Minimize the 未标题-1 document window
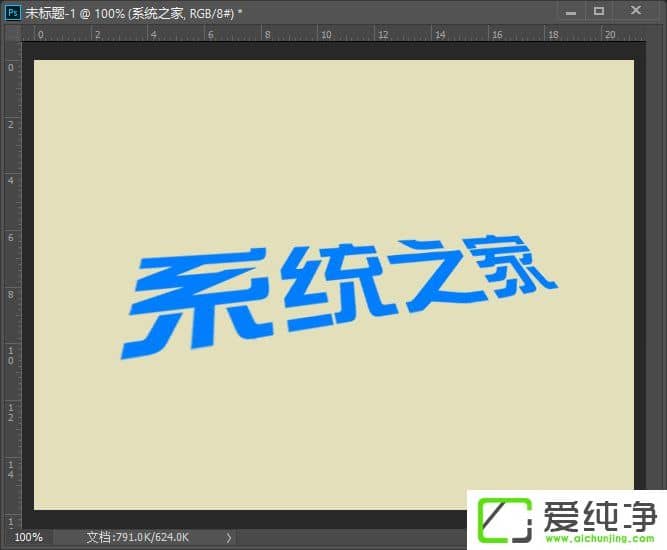The image size is (667, 550). point(570,11)
